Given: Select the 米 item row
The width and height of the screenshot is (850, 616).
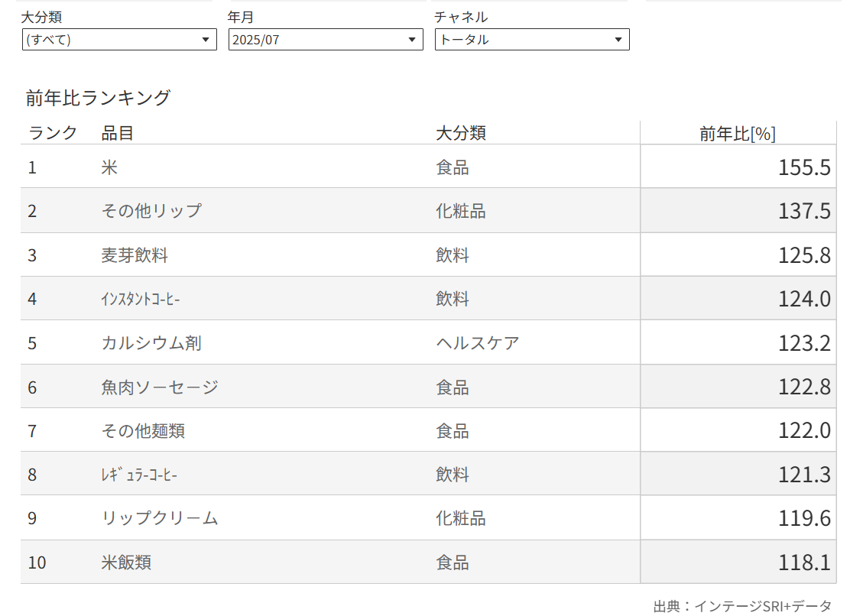Looking at the screenshot, I should click(x=109, y=167).
